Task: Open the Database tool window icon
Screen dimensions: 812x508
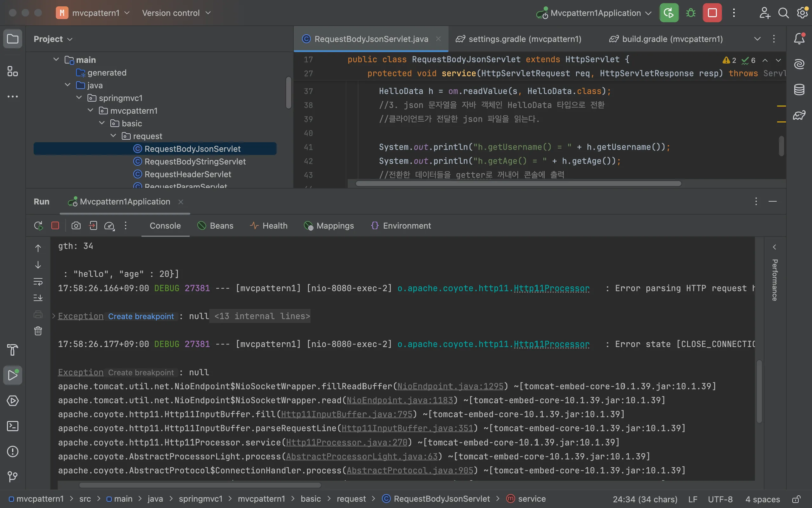Action: 799,89
